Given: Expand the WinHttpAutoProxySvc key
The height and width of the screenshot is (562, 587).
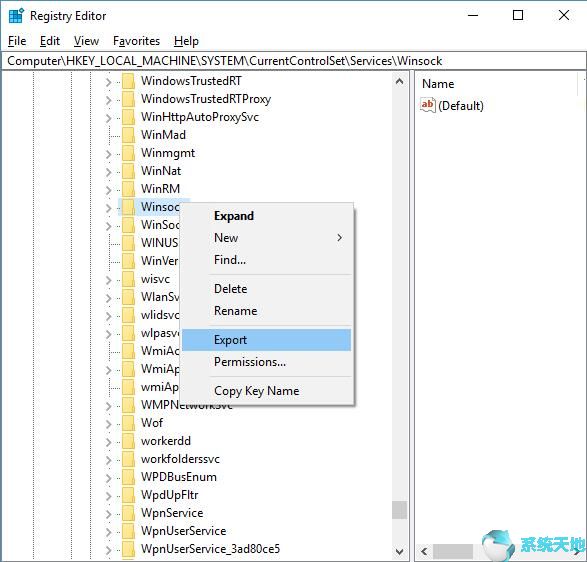Looking at the screenshot, I should pos(108,118).
